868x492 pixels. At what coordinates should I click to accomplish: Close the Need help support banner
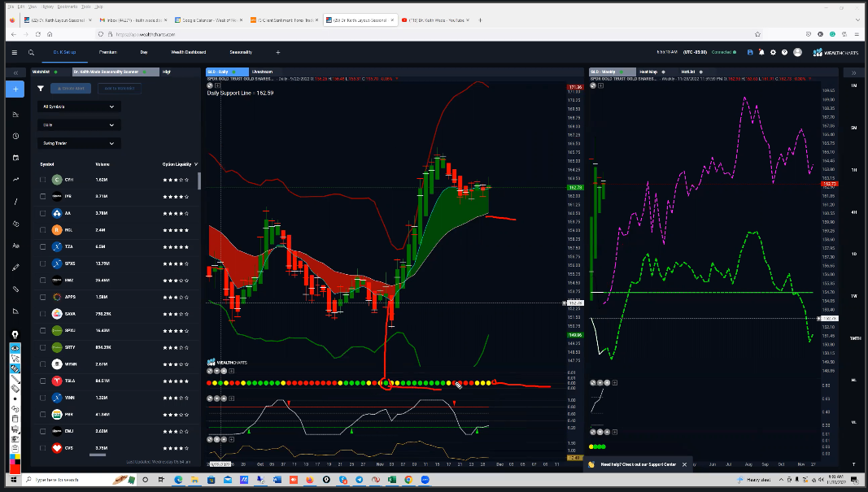pyautogui.click(x=685, y=465)
